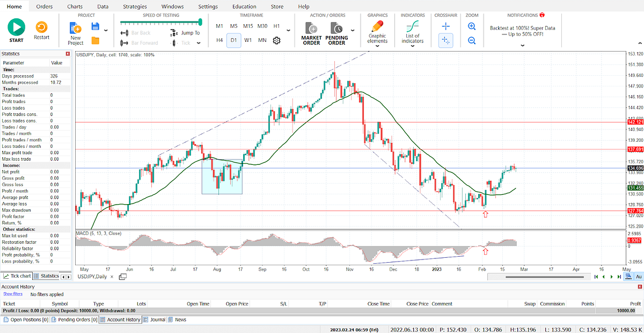
Task: Open the Tick stepping dropdown arrow
Action: click(199, 42)
